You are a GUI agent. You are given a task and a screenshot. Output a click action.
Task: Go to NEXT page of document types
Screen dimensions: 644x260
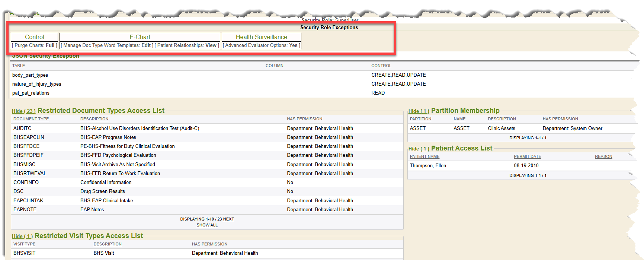[x=228, y=219]
